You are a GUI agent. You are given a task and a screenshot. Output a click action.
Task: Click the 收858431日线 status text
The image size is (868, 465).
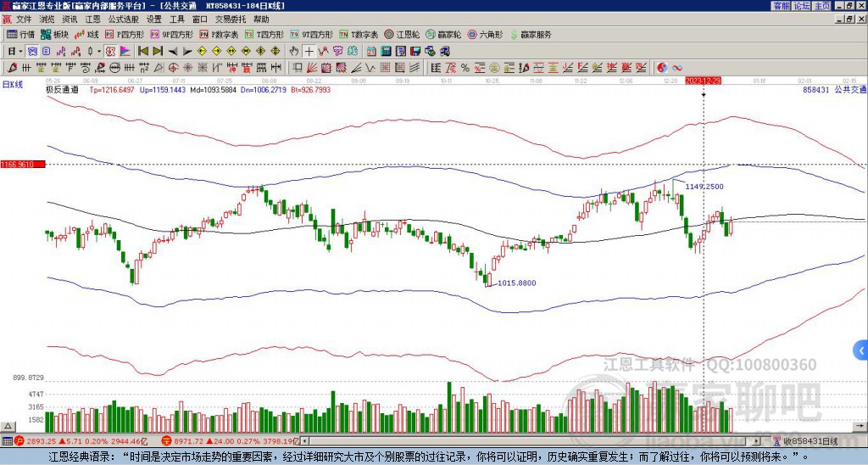click(811, 441)
